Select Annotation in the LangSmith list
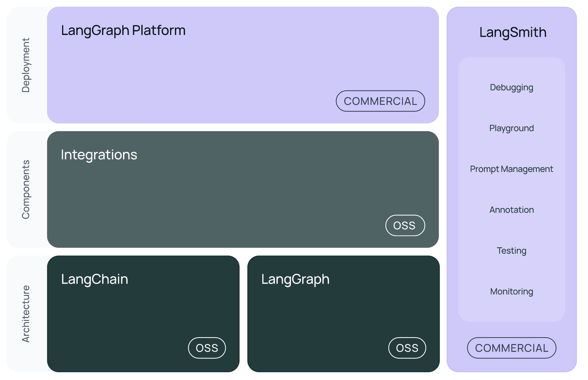 click(512, 210)
